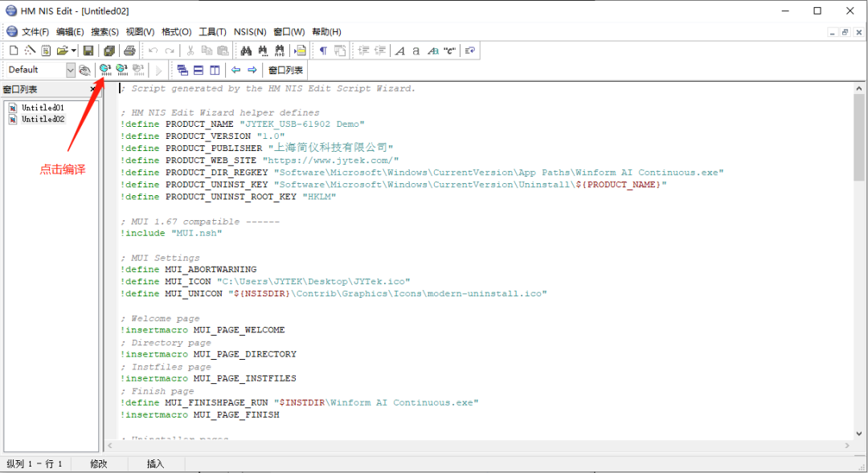Viewport: 868px width, 473px height.
Task: Open the Default configuration dropdown
Action: click(x=70, y=70)
